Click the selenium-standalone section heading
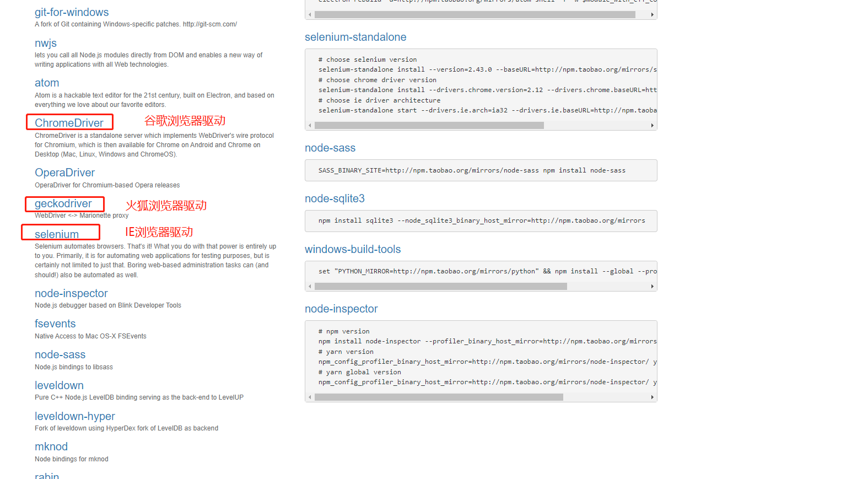 355,37
